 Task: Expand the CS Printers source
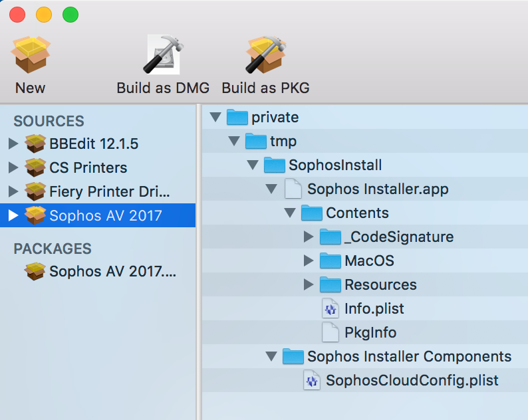[13, 167]
